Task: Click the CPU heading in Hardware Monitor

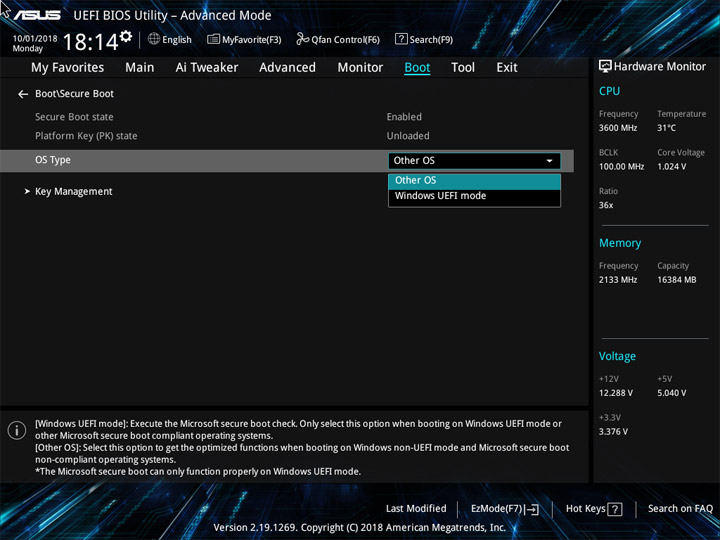Action: pos(609,91)
